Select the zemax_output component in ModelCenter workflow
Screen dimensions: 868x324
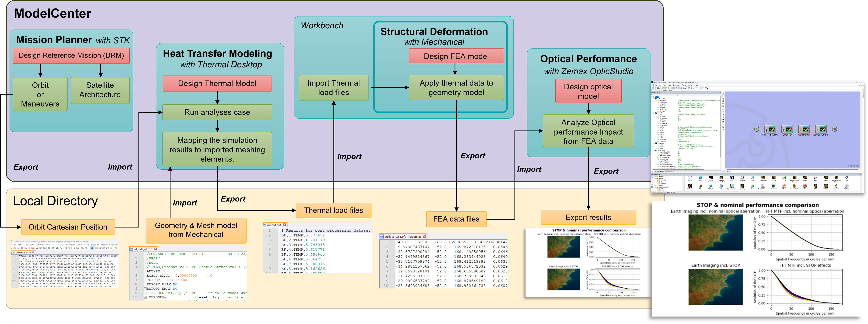tap(821, 129)
